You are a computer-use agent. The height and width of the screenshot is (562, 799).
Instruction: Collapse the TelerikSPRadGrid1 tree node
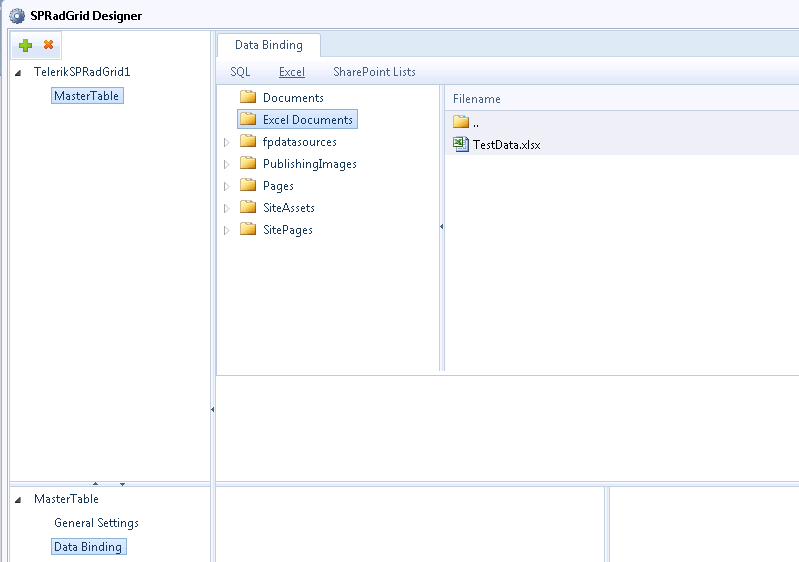[18, 73]
